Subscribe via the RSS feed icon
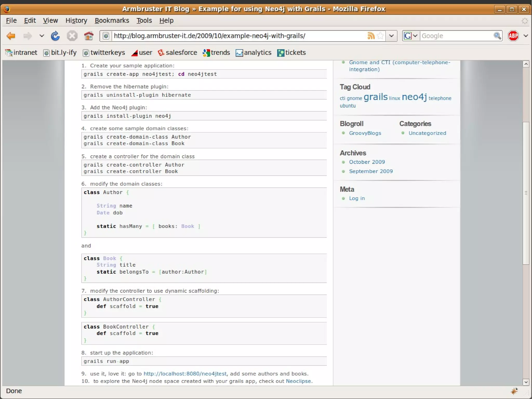The width and height of the screenshot is (532, 399). point(371,36)
